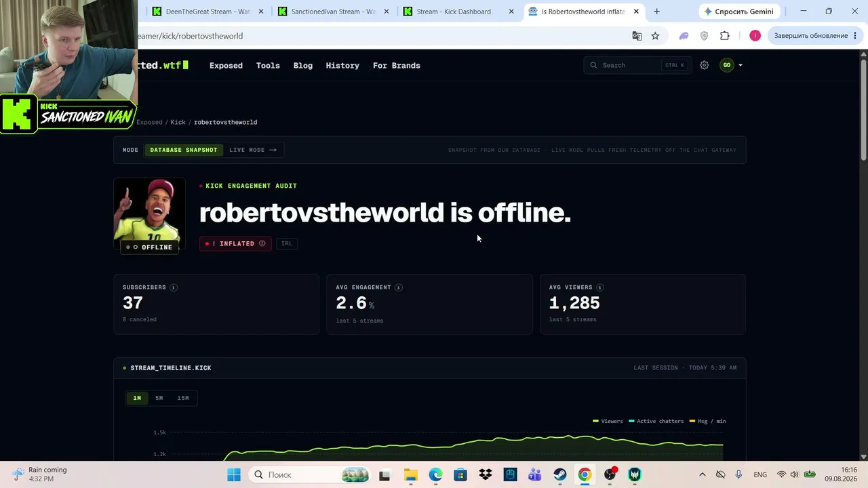This screenshot has width=868, height=488.
Task: Select Database Snapshot mode
Action: pyautogui.click(x=184, y=150)
